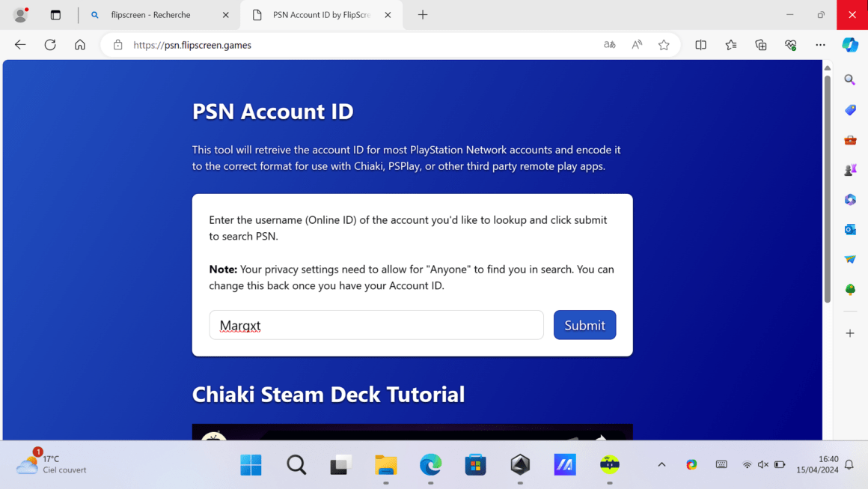Go back to the previous page
Screen dimensions: 868x489
pyautogui.click(x=20, y=45)
